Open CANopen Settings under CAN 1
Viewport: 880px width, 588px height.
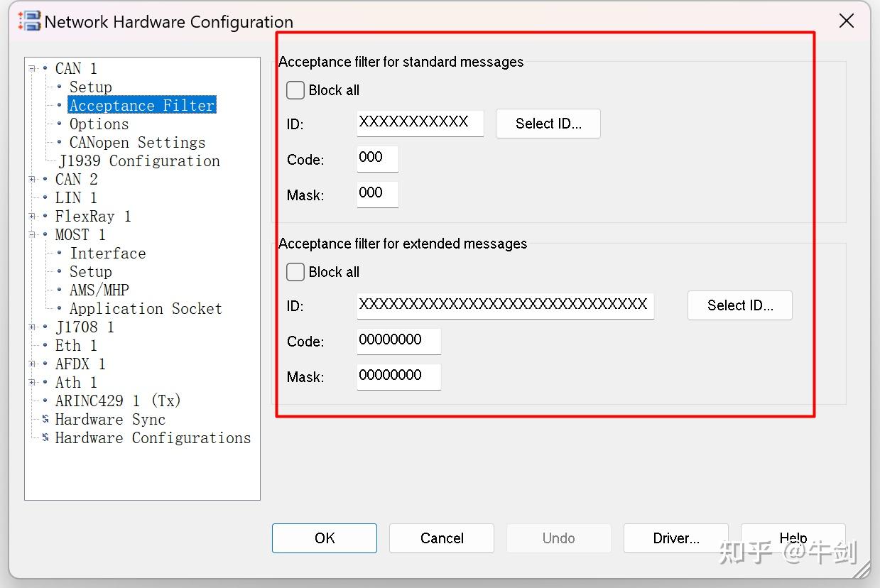click(x=137, y=142)
